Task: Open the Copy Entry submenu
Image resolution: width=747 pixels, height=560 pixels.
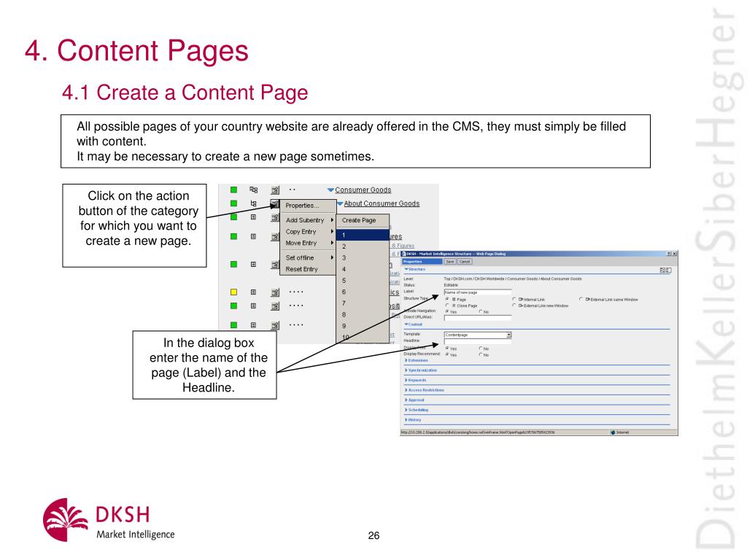Action: point(308,231)
